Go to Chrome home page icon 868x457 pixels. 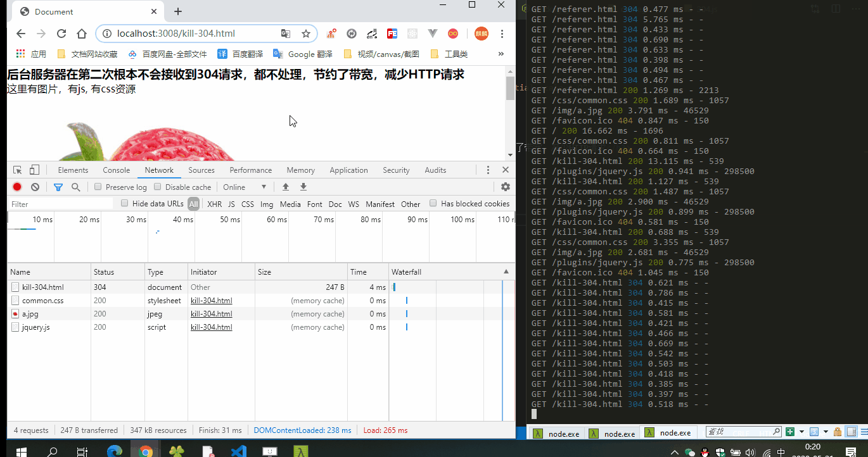[x=82, y=34]
